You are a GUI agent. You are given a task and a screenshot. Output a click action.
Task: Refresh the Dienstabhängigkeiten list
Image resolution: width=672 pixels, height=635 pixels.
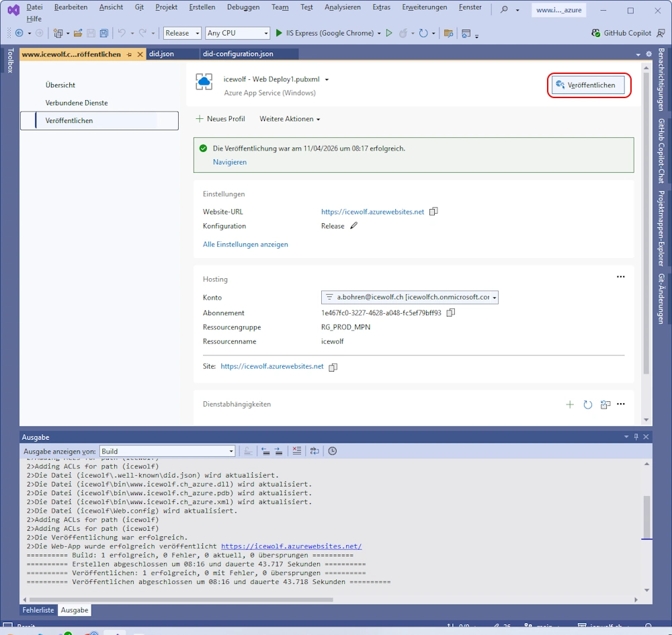point(588,405)
